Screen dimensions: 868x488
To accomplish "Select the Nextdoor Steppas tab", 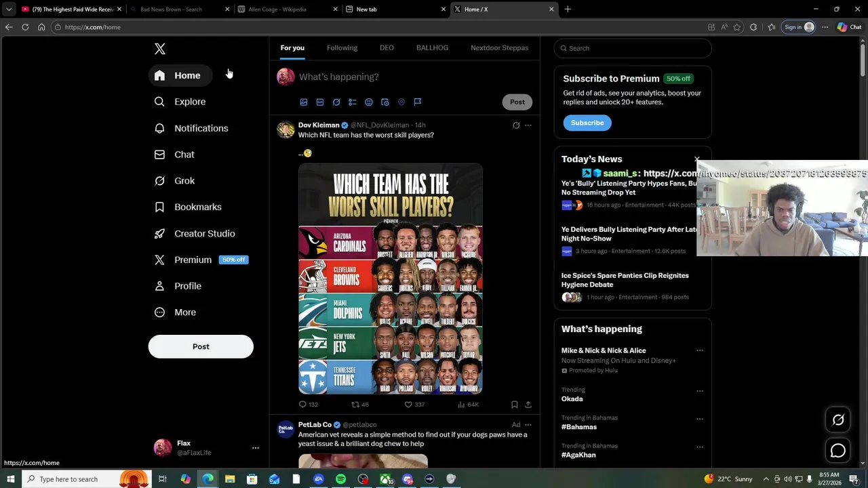I will pos(499,48).
